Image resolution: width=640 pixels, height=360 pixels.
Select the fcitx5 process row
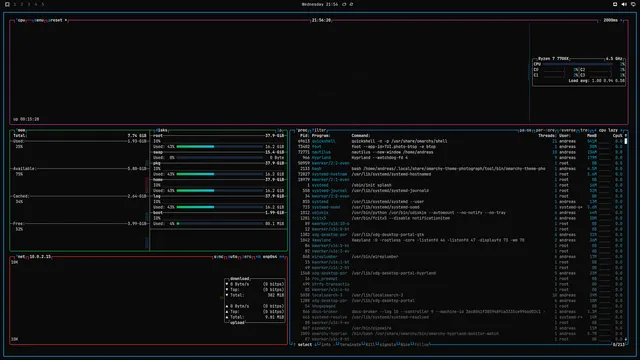(460, 218)
